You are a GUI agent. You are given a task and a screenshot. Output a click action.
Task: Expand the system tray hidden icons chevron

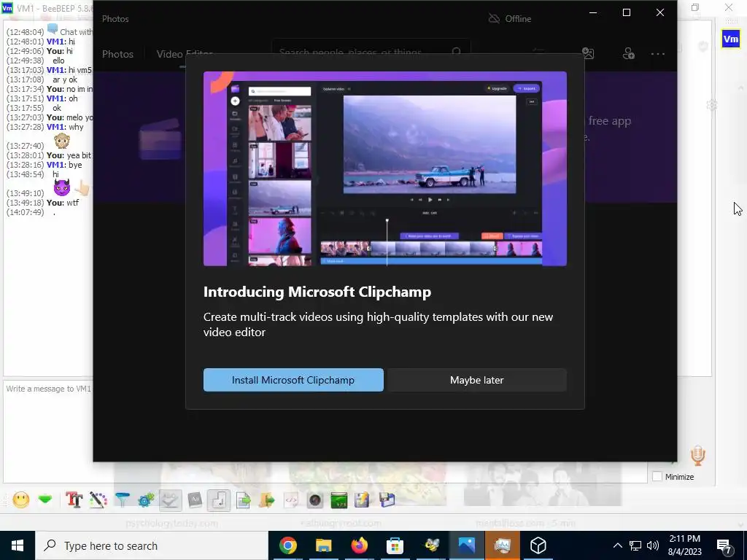pos(617,545)
